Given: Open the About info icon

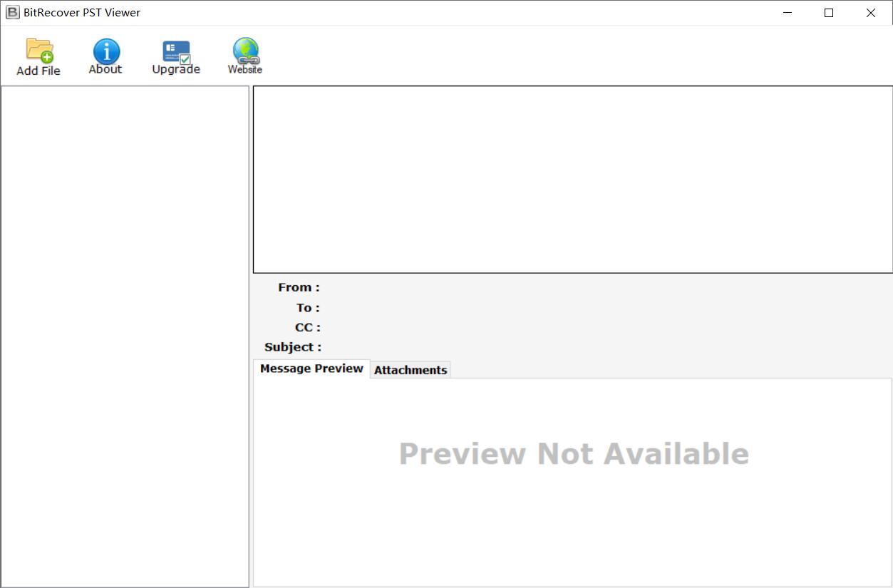Looking at the screenshot, I should click(106, 51).
